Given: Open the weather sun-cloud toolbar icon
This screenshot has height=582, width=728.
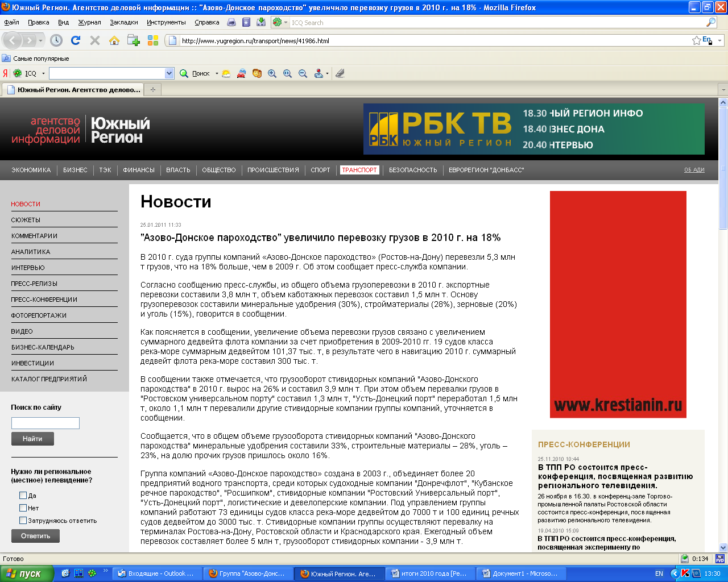Looking at the screenshot, I should click(226, 73).
